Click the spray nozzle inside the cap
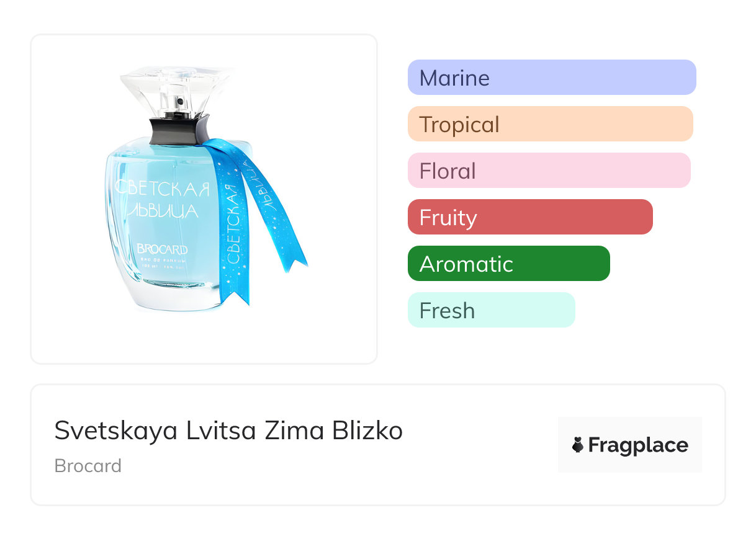756x536 pixels. click(x=180, y=99)
